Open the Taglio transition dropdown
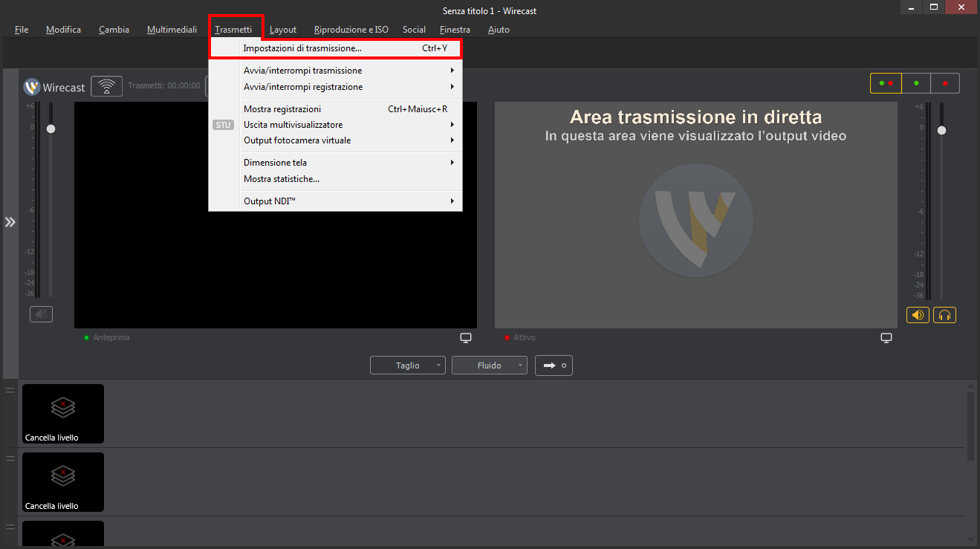 408,366
